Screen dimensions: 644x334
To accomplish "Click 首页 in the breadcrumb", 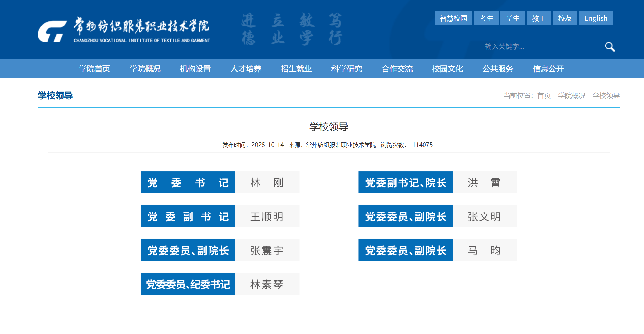I will coord(544,96).
